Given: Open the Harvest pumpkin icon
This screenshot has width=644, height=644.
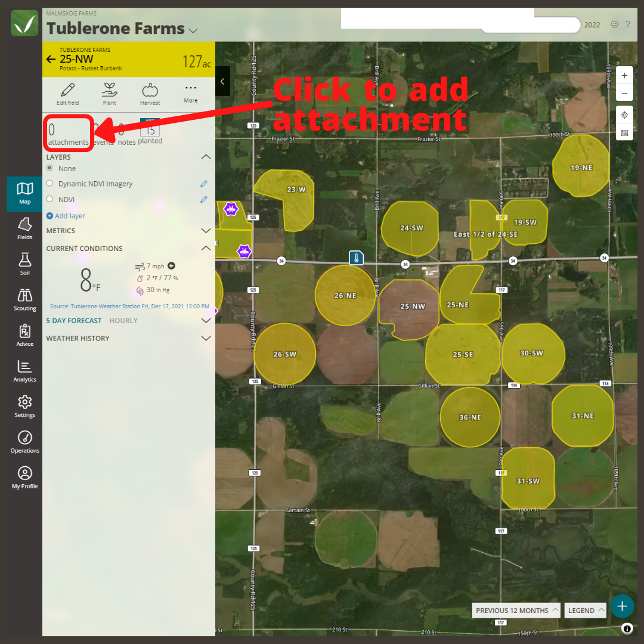Looking at the screenshot, I should pos(150,94).
